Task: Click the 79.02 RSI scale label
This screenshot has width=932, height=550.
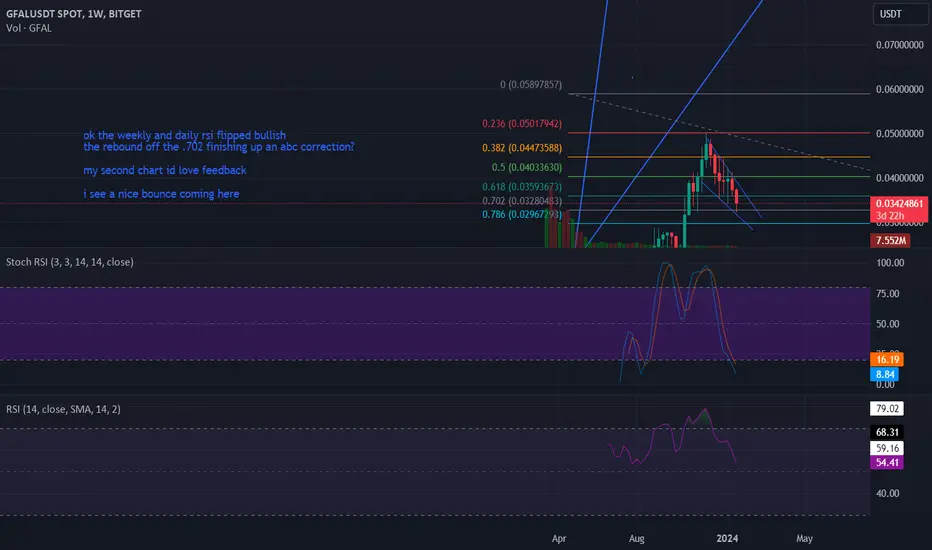Action: click(886, 408)
